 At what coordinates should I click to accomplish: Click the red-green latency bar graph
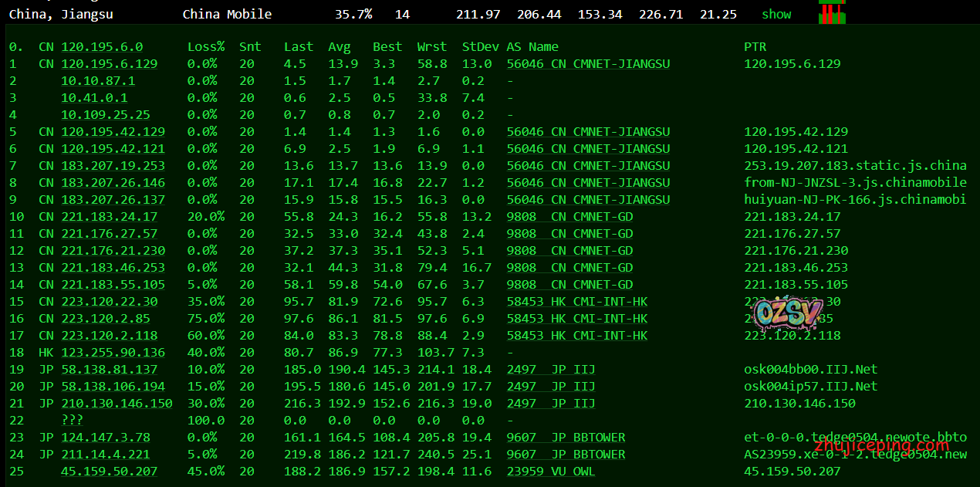[x=831, y=12]
